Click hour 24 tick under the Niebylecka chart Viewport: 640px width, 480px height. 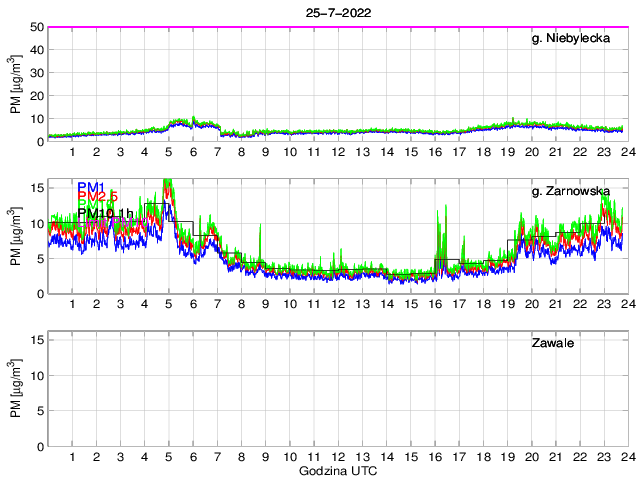[626, 152]
